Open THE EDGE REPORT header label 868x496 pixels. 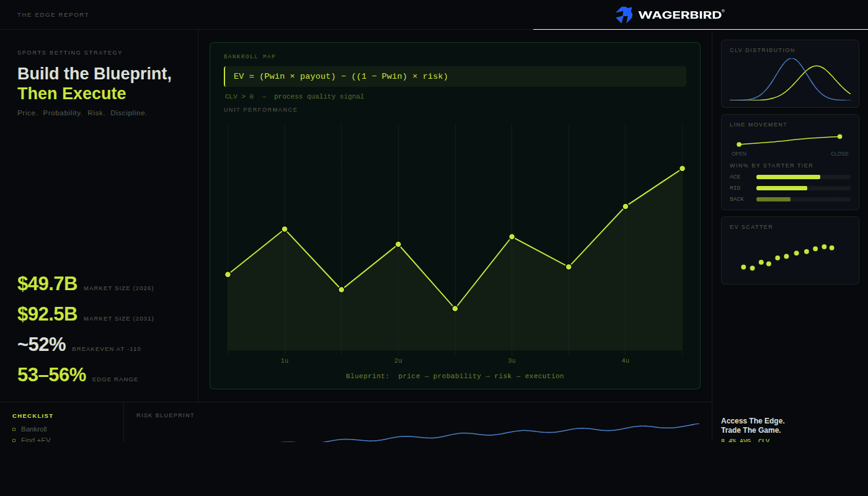53,15
